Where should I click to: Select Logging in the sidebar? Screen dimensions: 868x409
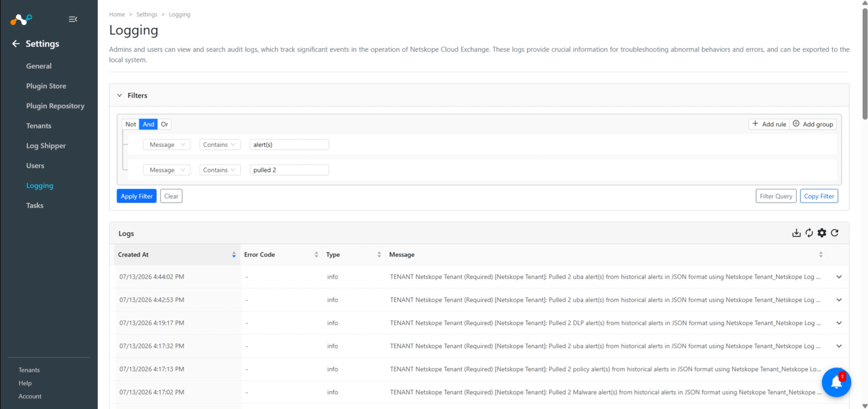[40, 185]
